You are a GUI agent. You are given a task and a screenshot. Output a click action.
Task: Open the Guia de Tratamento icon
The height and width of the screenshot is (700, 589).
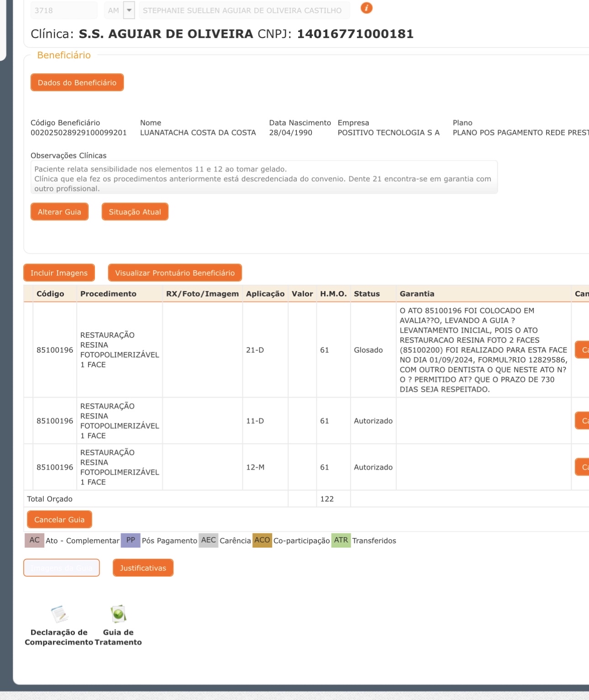(118, 614)
